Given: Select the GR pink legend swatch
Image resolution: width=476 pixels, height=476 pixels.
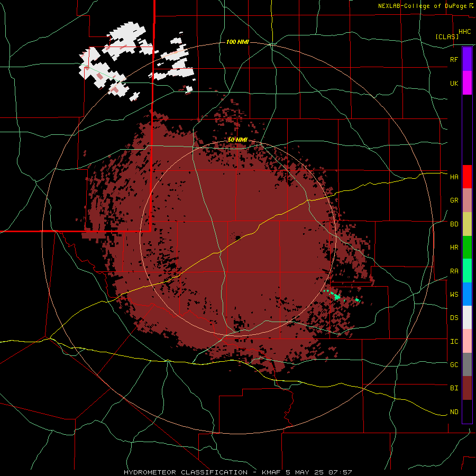Looking at the screenshot, I should [x=467, y=200].
